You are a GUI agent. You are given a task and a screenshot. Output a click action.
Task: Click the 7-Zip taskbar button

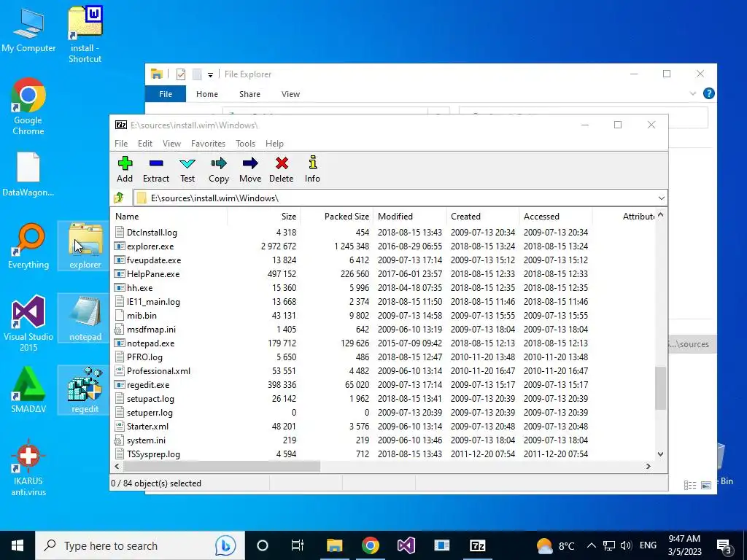477,545
